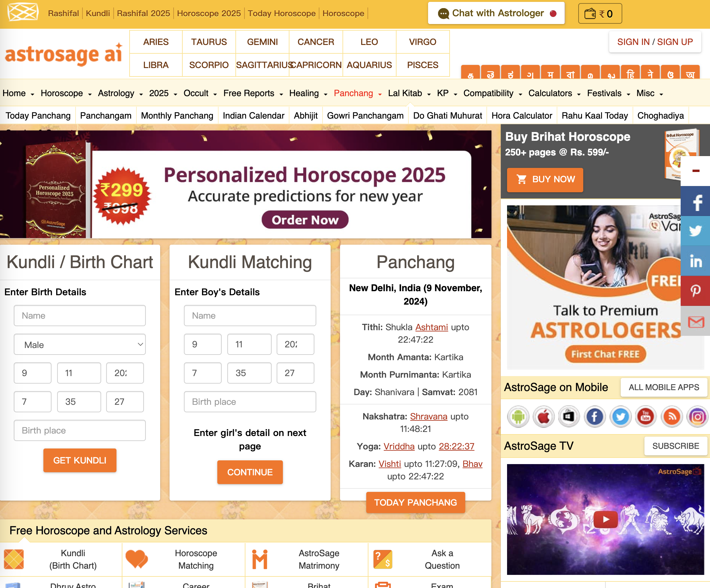This screenshot has width=710, height=588.
Task: Open the Ashtami tithi link
Action: click(431, 327)
